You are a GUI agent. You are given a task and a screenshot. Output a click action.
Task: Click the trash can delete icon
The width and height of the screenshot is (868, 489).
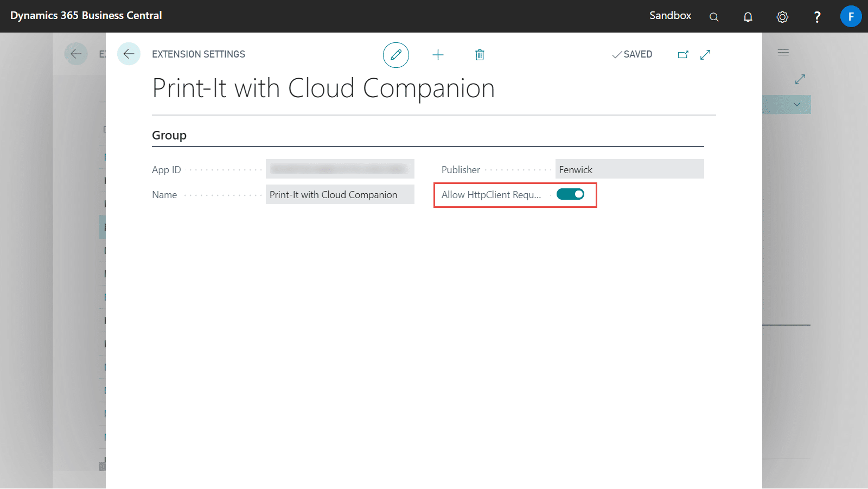click(480, 55)
